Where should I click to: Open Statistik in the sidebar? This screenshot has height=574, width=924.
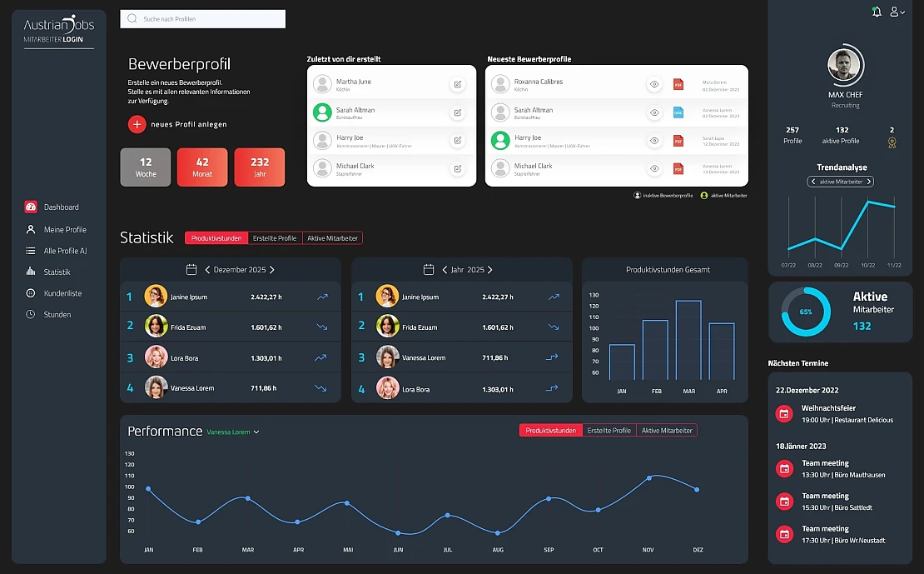point(57,272)
